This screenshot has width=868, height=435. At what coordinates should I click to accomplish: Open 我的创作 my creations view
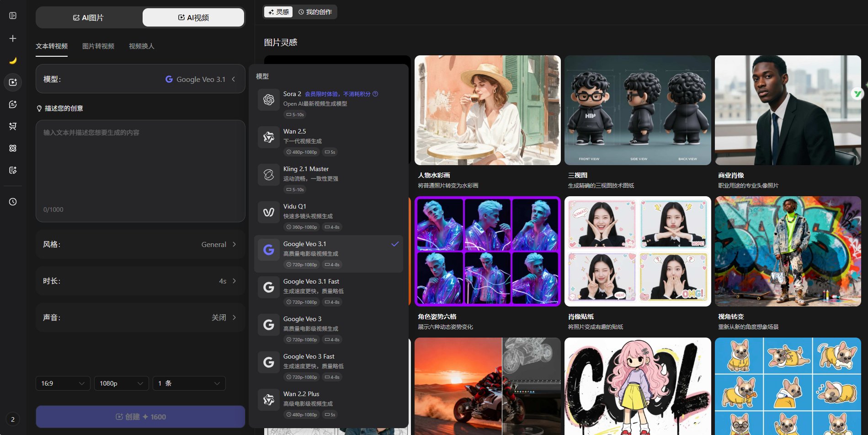tap(315, 12)
